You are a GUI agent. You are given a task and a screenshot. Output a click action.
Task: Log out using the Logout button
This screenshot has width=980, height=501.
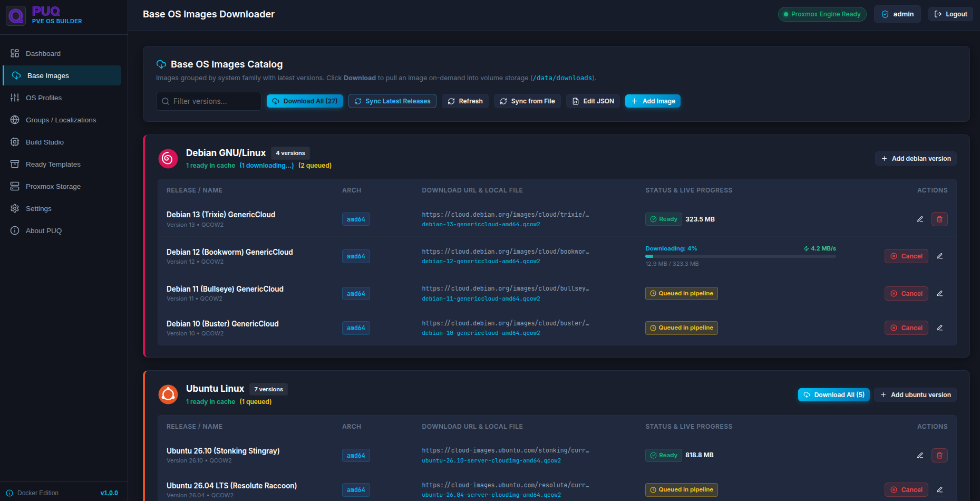[x=950, y=14]
